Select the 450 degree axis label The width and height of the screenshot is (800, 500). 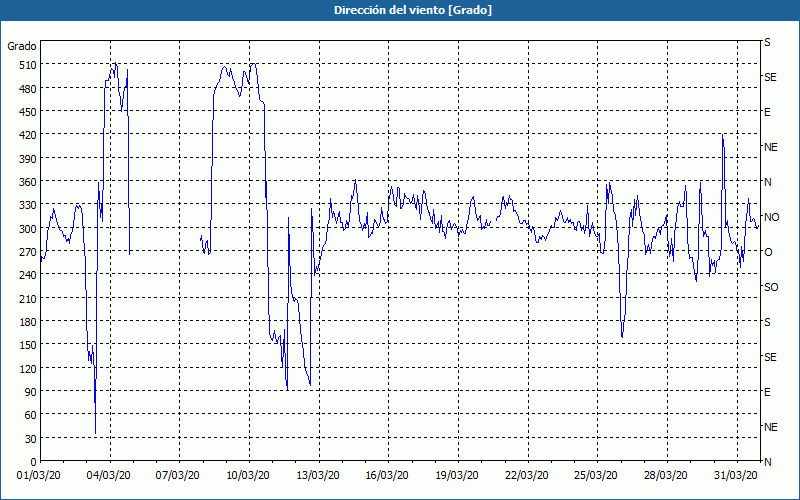(28, 112)
